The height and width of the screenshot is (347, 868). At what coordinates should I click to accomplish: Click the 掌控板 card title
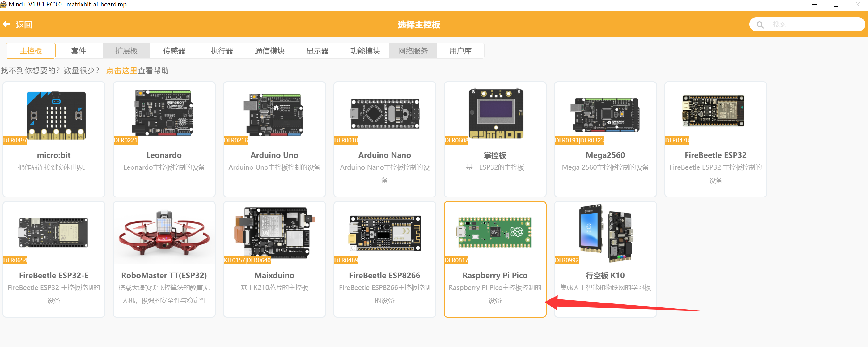pyautogui.click(x=495, y=155)
